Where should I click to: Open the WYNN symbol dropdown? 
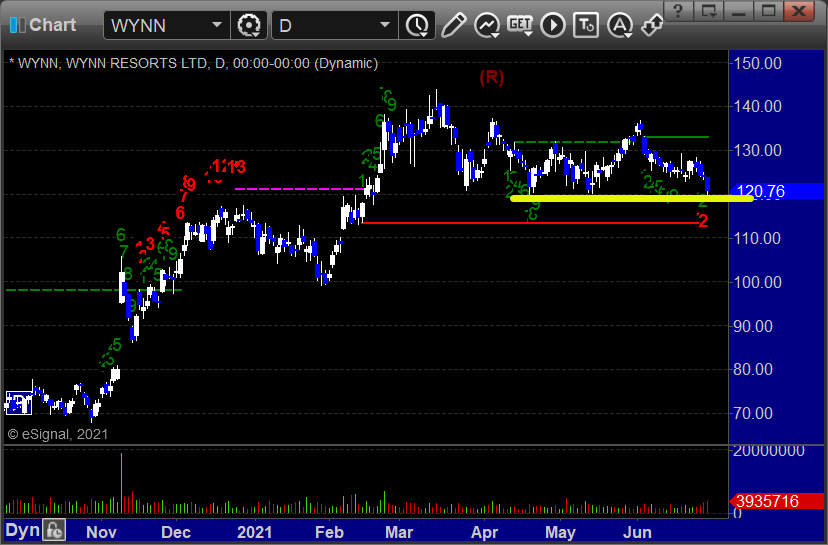click(217, 25)
